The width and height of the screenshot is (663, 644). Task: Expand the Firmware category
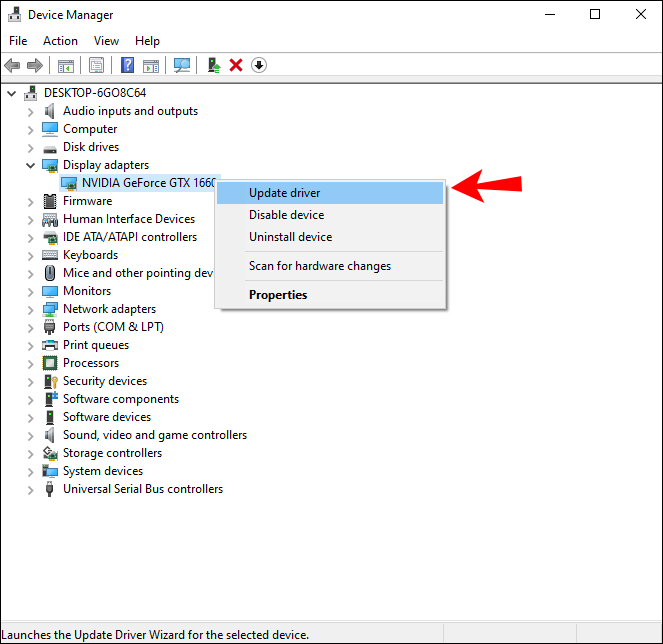30,202
